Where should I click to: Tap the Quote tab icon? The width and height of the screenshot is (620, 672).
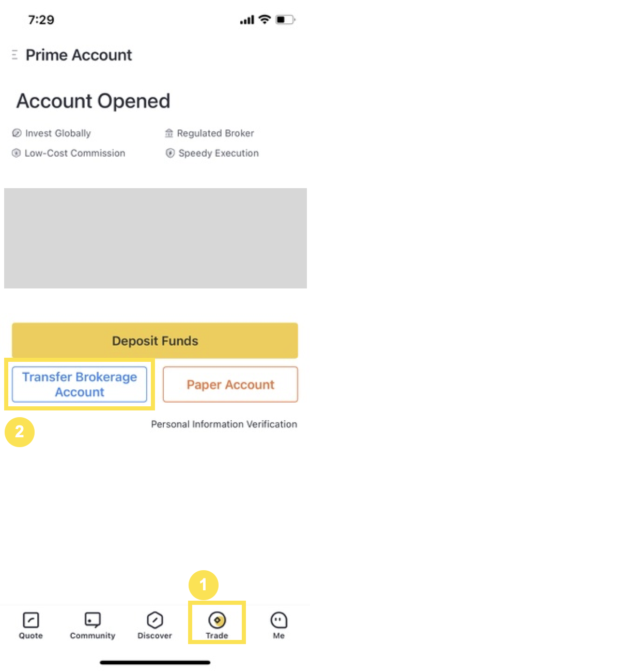pos(31,620)
